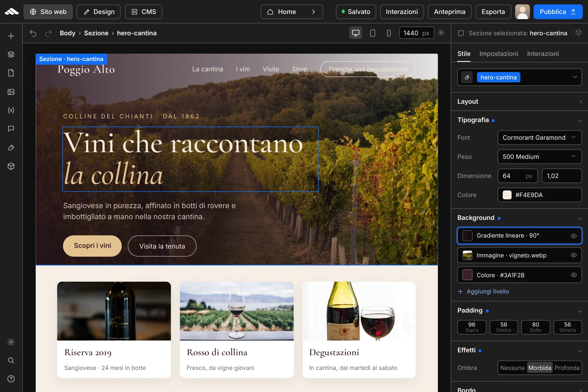
Task: Click the font size 64 input
Action: point(517,176)
